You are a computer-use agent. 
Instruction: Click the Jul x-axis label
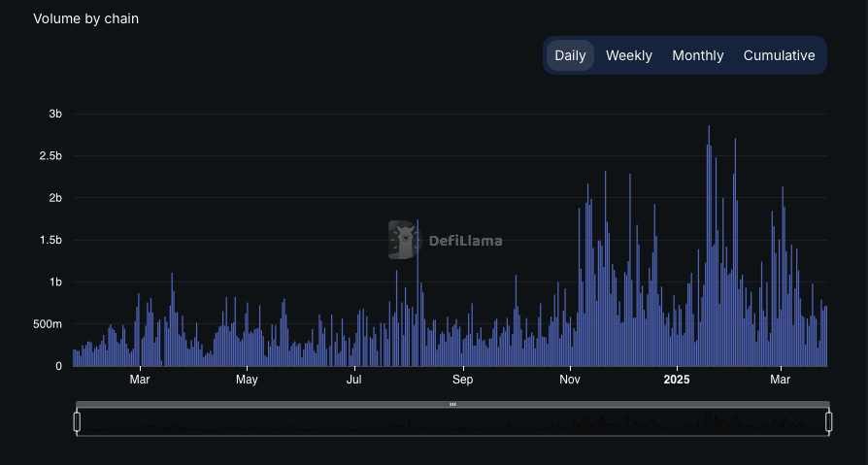tap(353, 380)
